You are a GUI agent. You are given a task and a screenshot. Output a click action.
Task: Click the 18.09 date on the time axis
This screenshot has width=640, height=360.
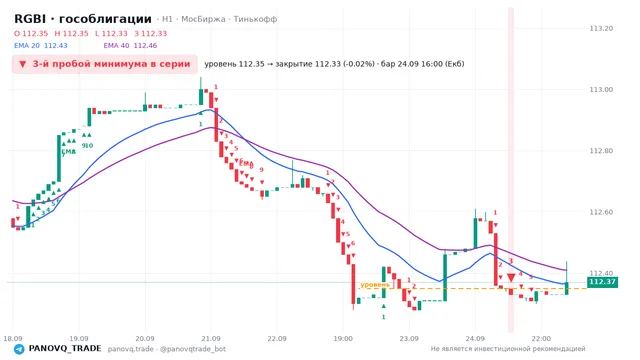tap(13, 339)
